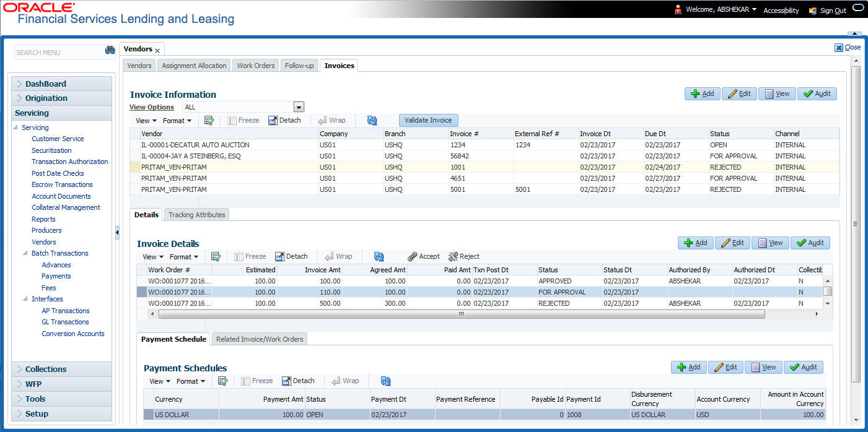The width and height of the screenshot is (868, 432).
Task: Open Collateral Management menu link
Action: click(x=66, y=207)
